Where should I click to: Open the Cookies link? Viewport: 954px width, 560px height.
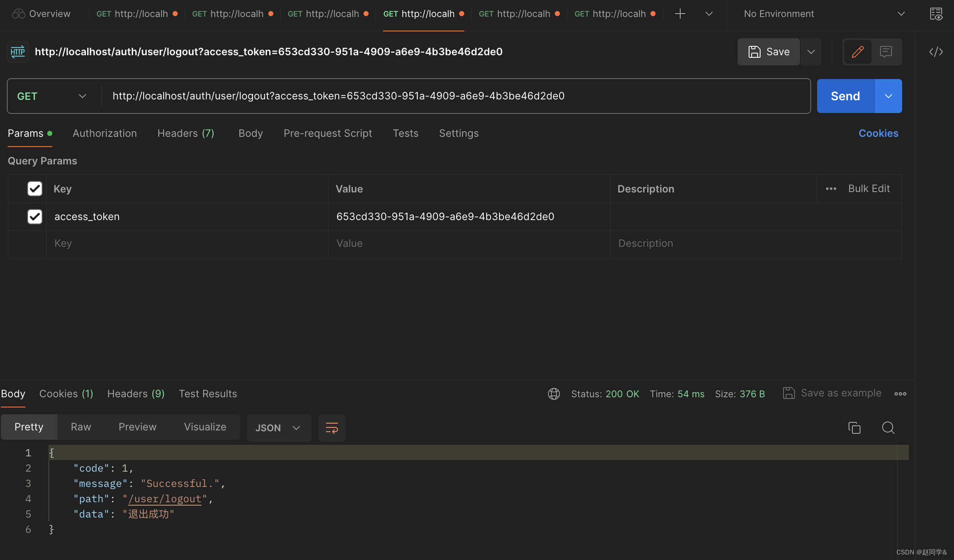point(878,133)
